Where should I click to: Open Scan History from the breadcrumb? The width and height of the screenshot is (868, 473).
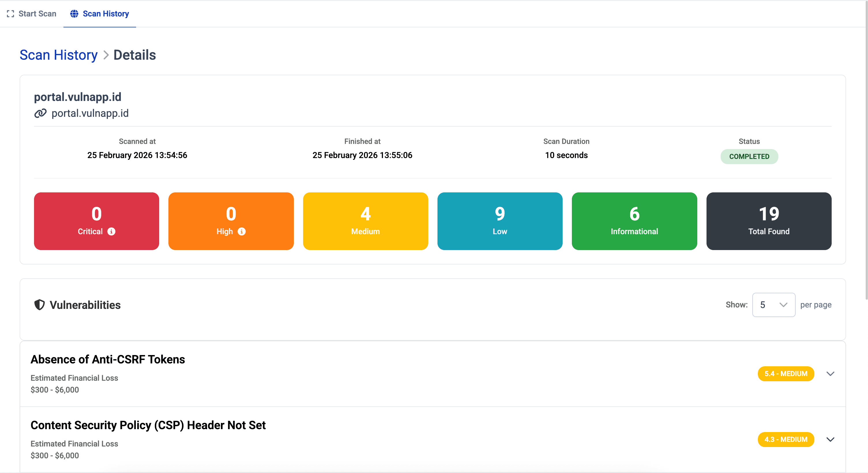coord(58,55)
